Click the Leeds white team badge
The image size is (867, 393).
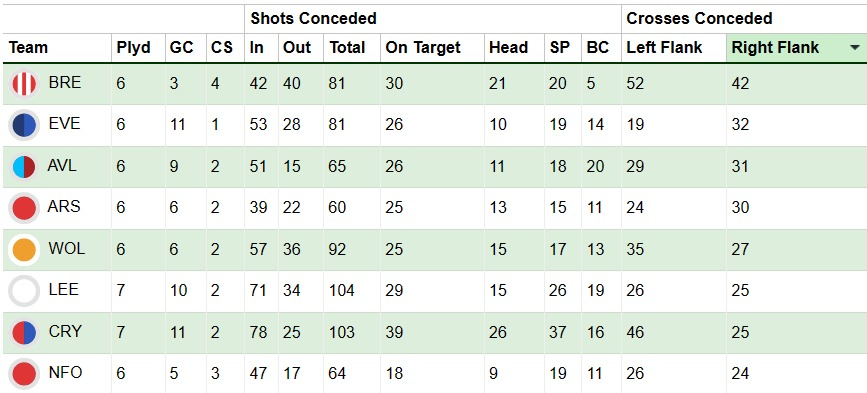point(24,291)
